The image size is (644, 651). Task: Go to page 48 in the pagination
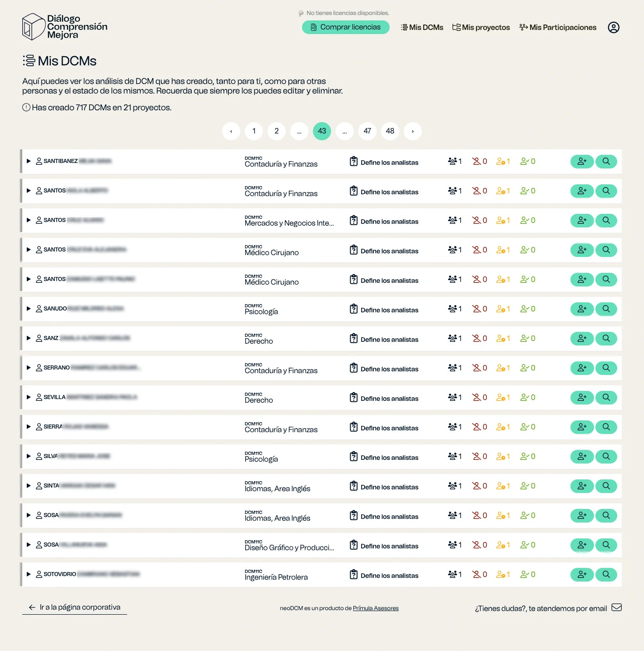(390, 131)
